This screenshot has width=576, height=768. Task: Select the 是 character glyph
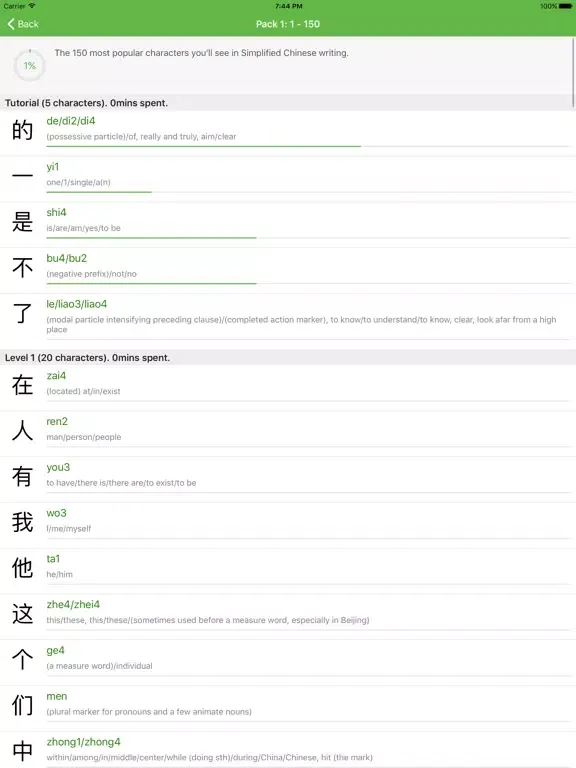click(x=23, y=222)
